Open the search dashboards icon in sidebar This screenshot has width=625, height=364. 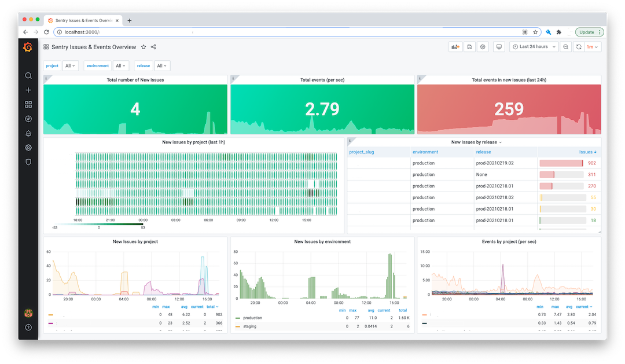[28, 76]
